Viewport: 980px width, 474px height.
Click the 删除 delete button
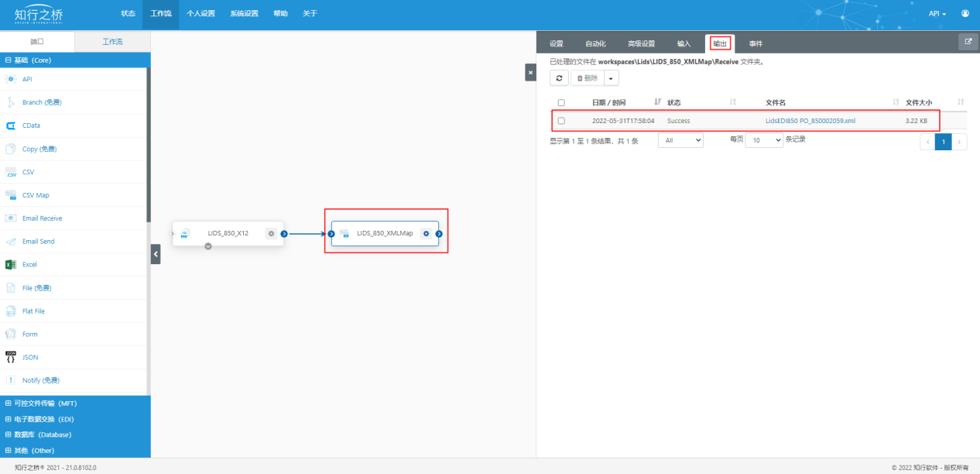[587, 78]
